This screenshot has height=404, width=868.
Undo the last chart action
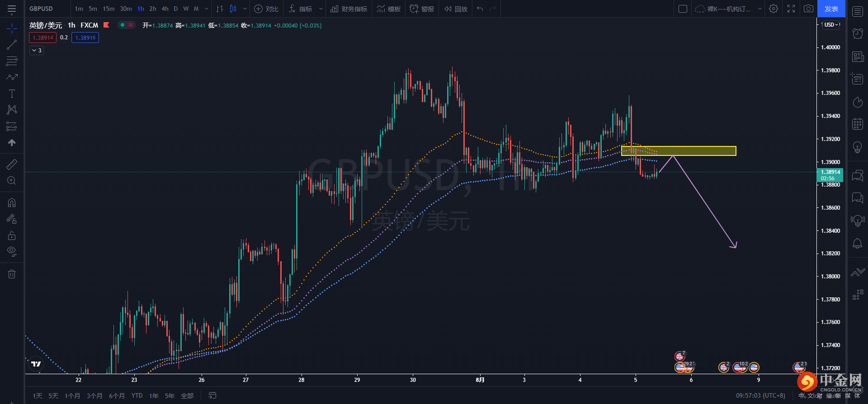coord(480,9)
